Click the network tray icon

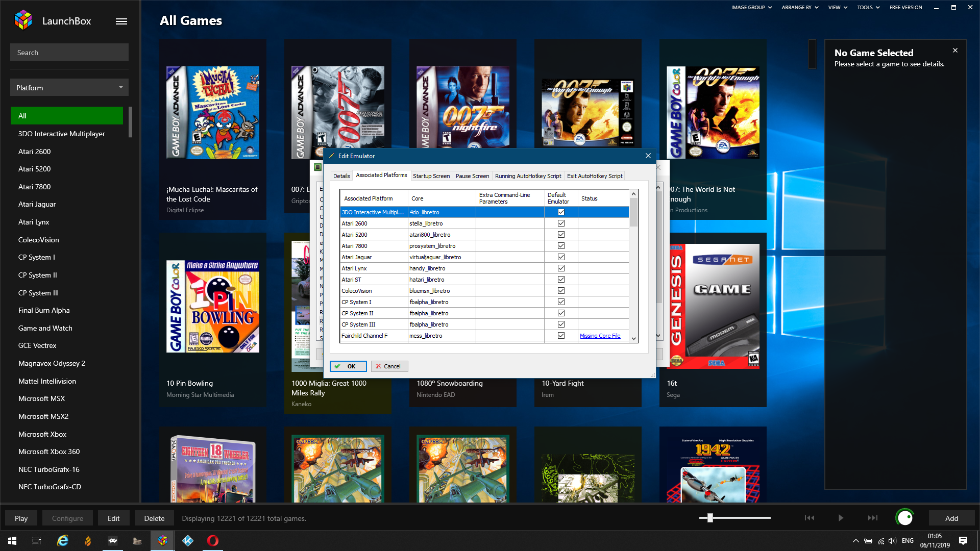pos(880,541)
